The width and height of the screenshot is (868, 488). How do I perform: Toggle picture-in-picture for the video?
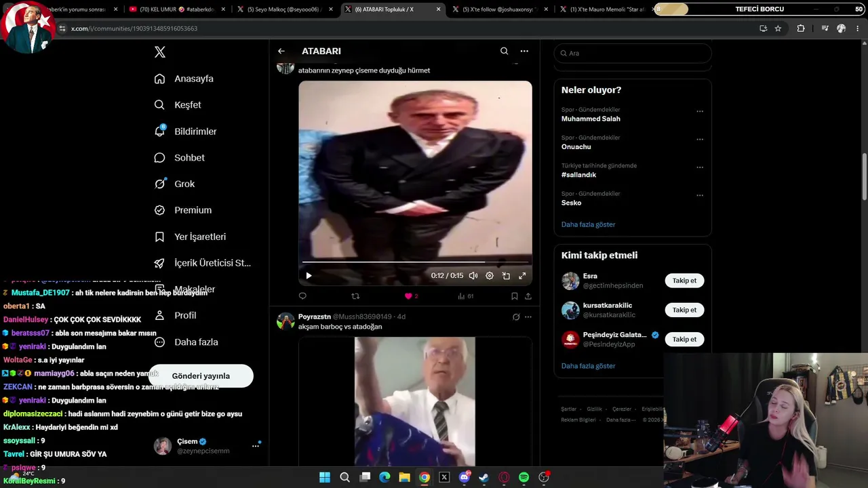pos(506,276)
